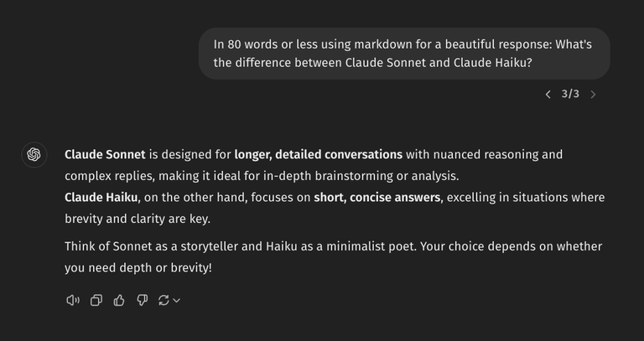Go to the previous response version arrow
The image size is (644, 341).
[x=548, y=95]
